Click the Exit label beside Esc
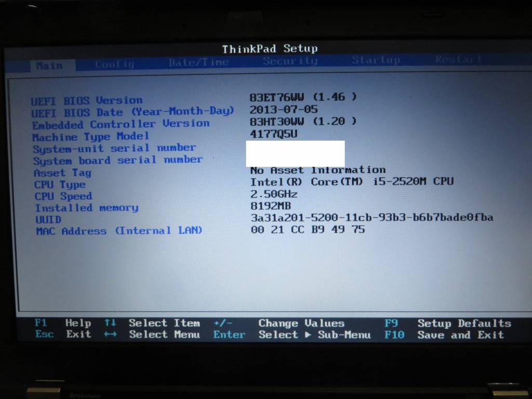This screenshot has height=399, width=532. pos(79,334)
